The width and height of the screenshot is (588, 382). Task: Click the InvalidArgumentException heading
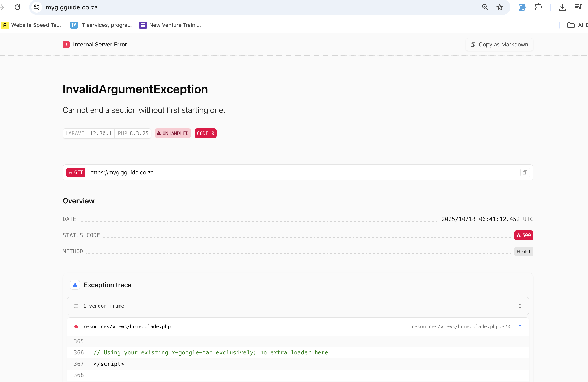[135, 89]
